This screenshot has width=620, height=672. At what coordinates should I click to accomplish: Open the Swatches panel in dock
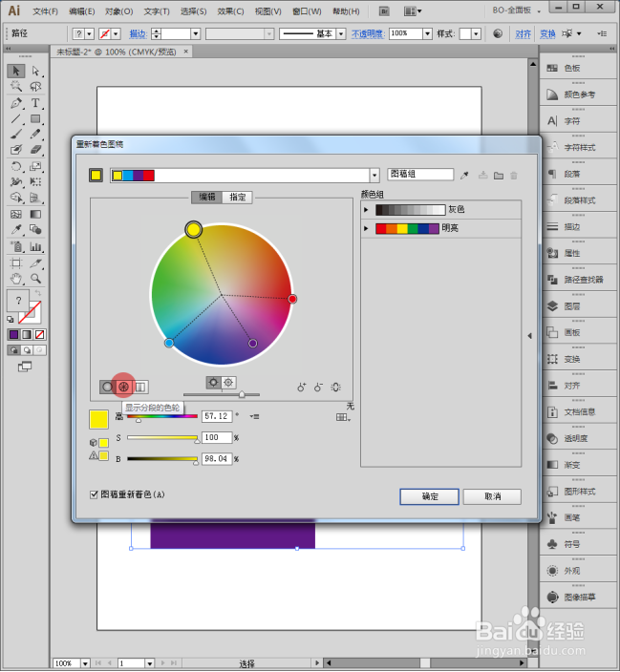pos(578,68)
